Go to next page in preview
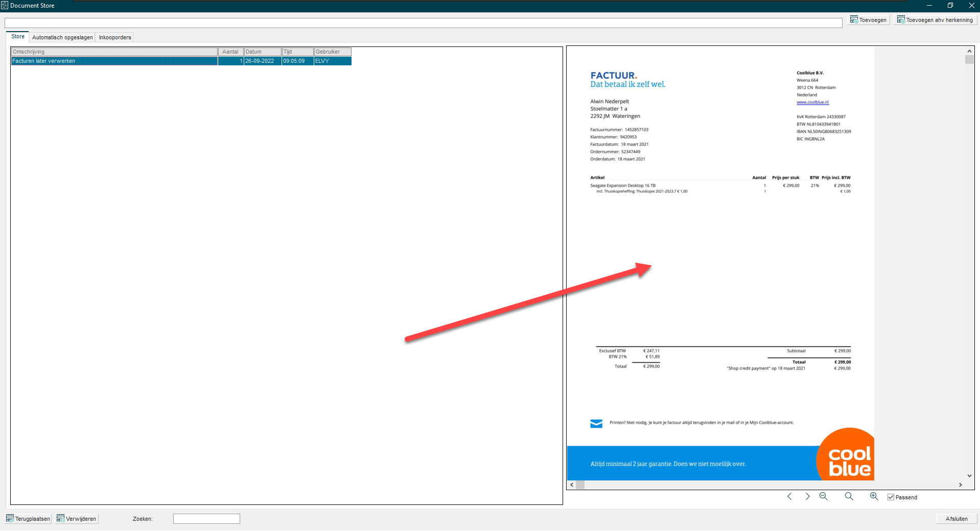The height and width of the screenshot is (531, 980). coord(807,496)
